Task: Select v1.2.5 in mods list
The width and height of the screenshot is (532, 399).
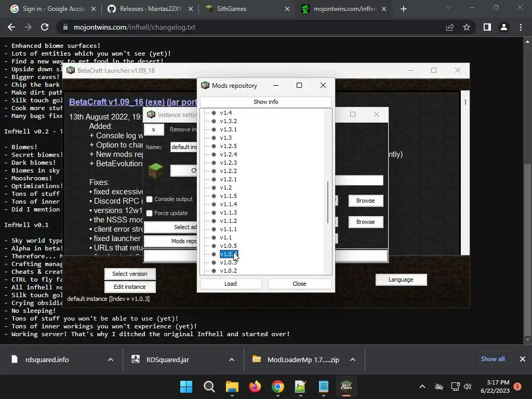Action: pyautogui.click(x=229, y=146)
